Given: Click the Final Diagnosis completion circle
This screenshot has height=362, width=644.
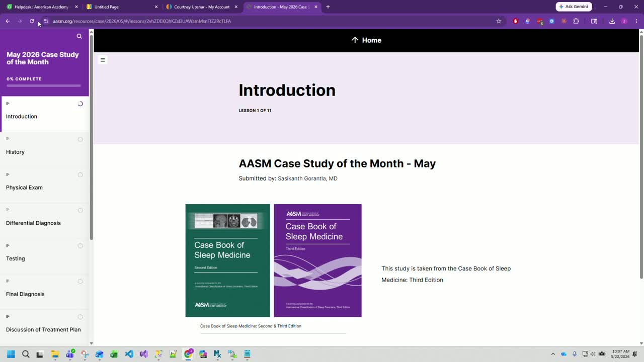Looking at the screenshot, I should tap(80, 282).
